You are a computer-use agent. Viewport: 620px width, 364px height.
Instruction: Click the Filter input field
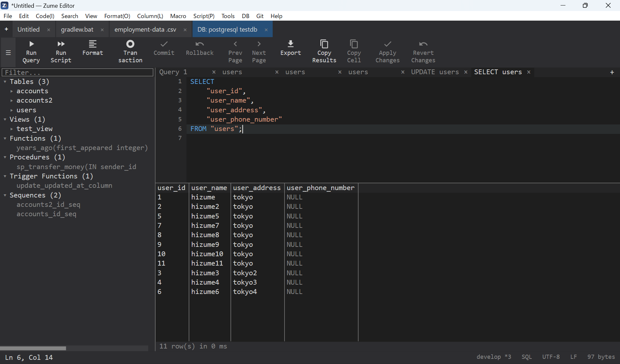click(x=77, y=72)
